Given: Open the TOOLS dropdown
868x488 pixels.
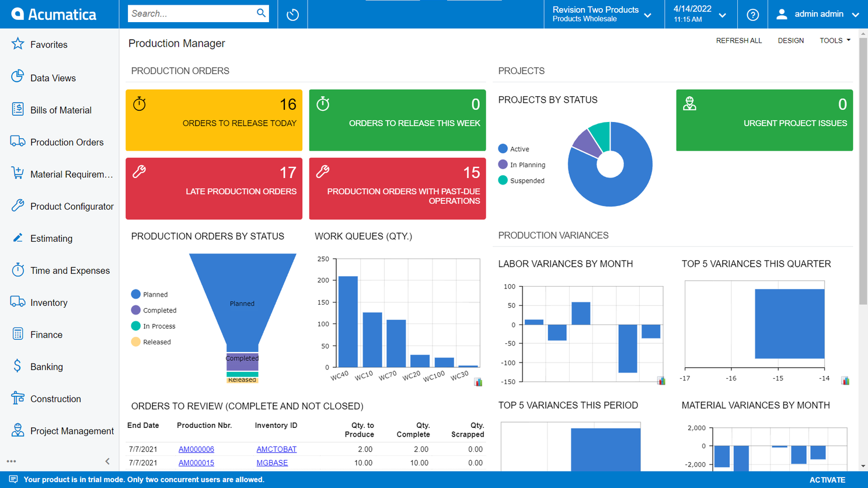Looking at the screenshot, I should click(x=835, y=40).
